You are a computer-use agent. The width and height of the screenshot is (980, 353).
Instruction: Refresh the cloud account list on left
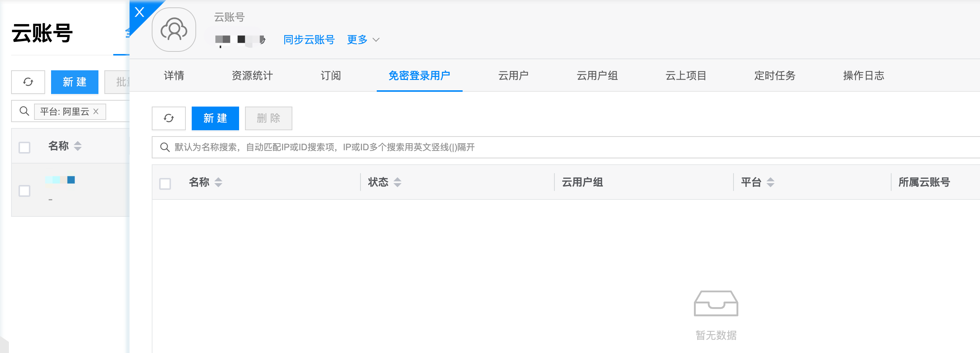point(28,82)
